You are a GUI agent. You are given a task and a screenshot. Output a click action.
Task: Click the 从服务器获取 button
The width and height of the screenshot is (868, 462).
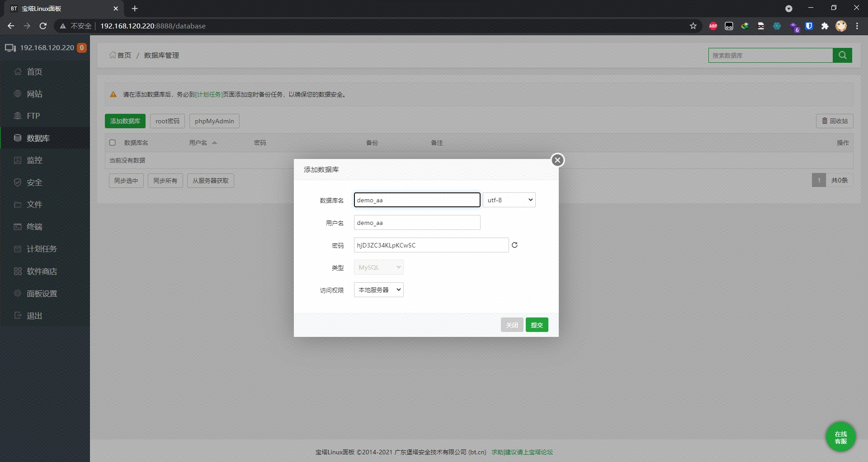211,181
